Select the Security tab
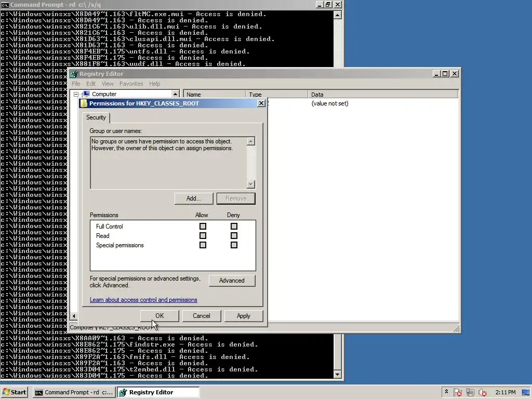This screenshot has height=399, width=532. click(x=96, y=117)
